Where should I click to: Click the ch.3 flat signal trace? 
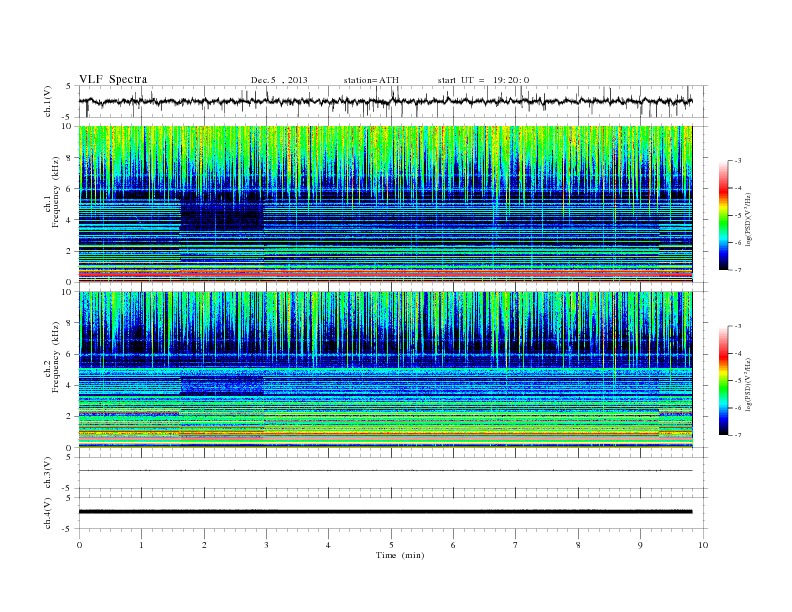coord(385,471)
